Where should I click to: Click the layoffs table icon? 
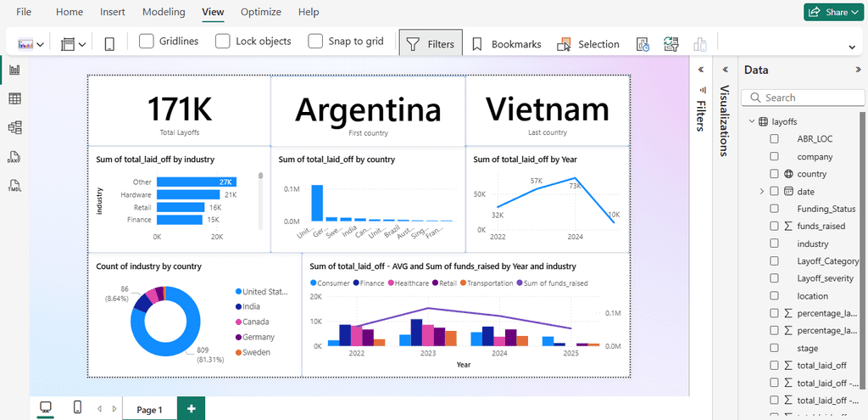[763, 122]
